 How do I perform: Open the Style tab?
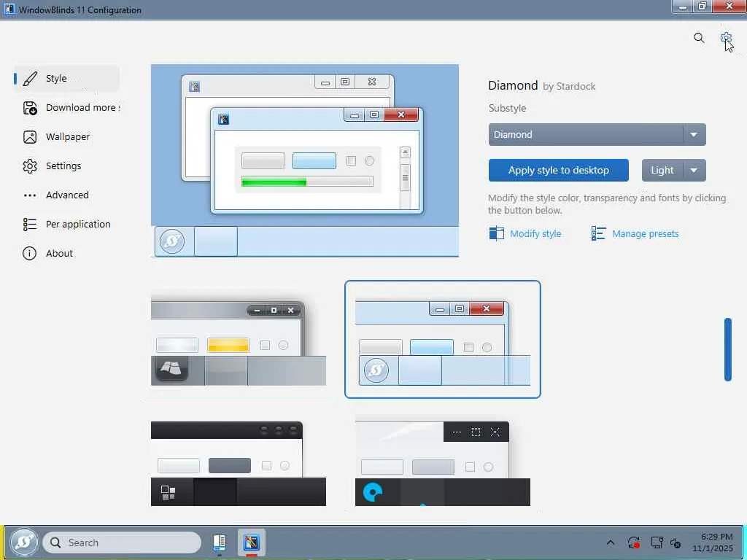tap(66, 79)
